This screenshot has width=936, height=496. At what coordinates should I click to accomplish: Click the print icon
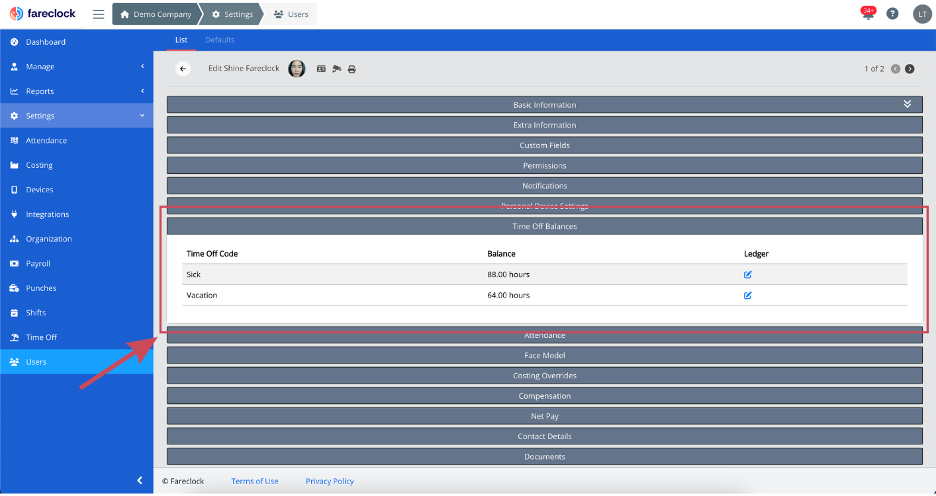pyautogui.click(x=352, y=69)
